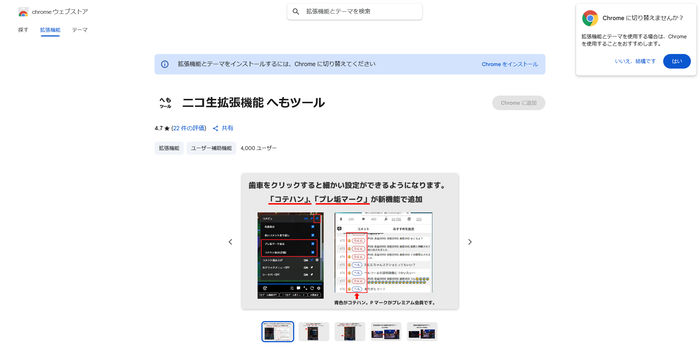Screen dimensions: 700x363
Task: Click the Chrome Web Store rainbow logo
Action: click(x=23, y=12)
